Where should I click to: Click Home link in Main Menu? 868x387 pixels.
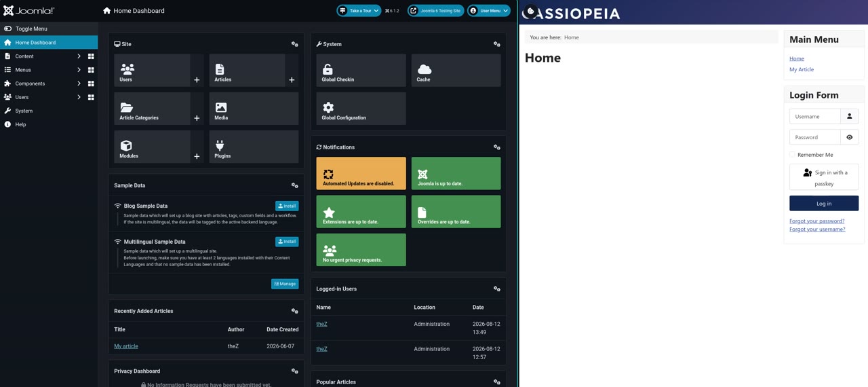pos(797,58)
